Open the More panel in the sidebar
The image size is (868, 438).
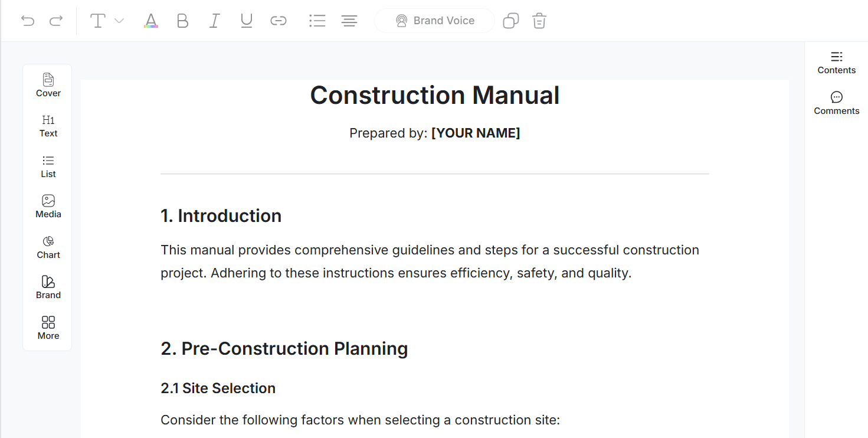coord(48,327)
